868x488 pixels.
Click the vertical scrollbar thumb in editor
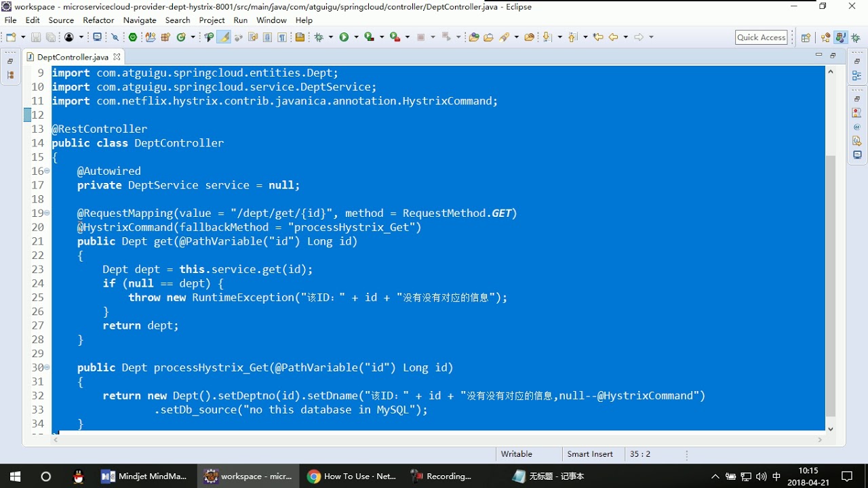click(x=831, y=285)
